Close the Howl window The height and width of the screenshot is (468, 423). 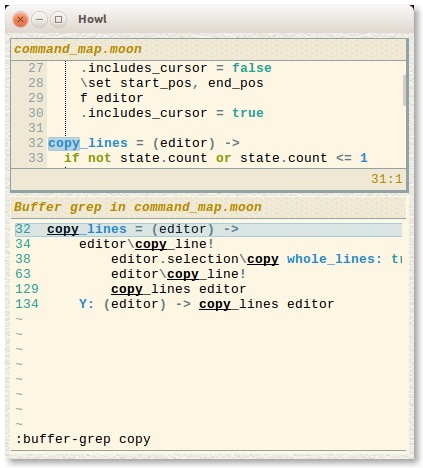click(x=20, y=20)
